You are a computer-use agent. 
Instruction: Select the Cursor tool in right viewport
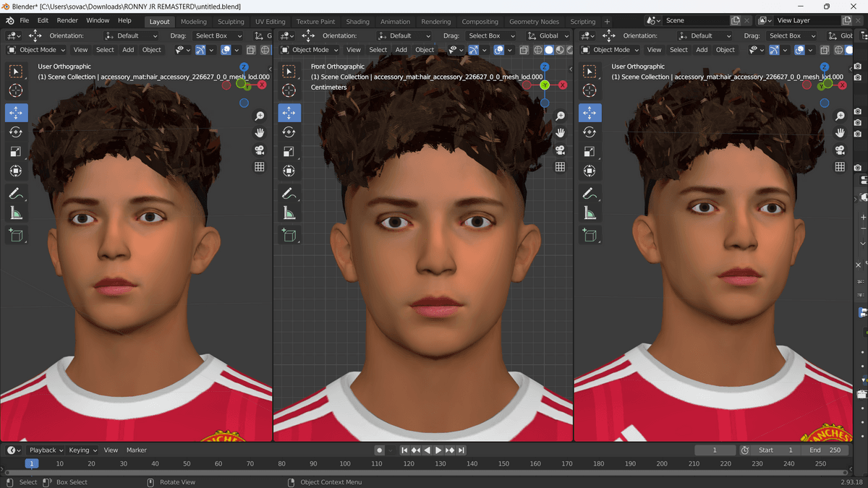[x=590, y=90]
